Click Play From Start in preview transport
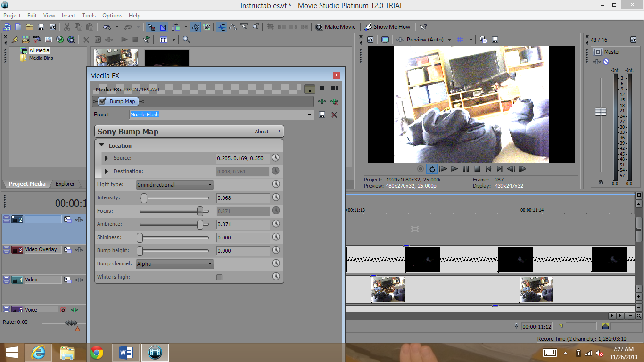This screenshot has height=362, width=644. pos(443,169)
